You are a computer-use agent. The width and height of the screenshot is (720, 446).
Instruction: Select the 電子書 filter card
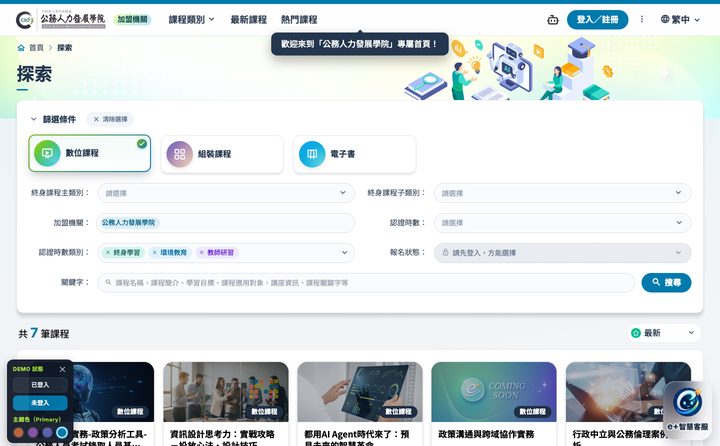pos(354,154)
